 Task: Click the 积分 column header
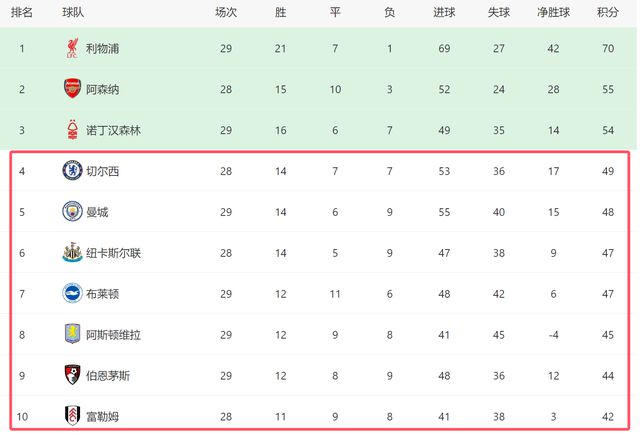click(x=607, y=13)
